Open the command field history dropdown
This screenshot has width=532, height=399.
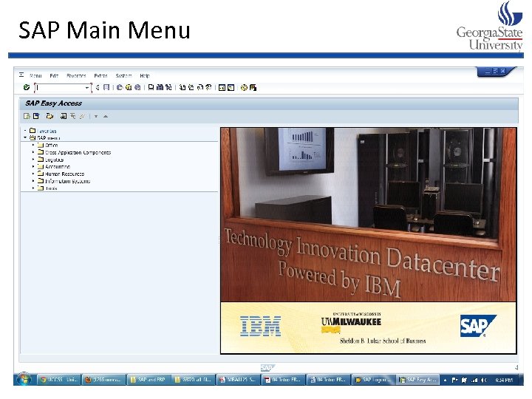87,87
